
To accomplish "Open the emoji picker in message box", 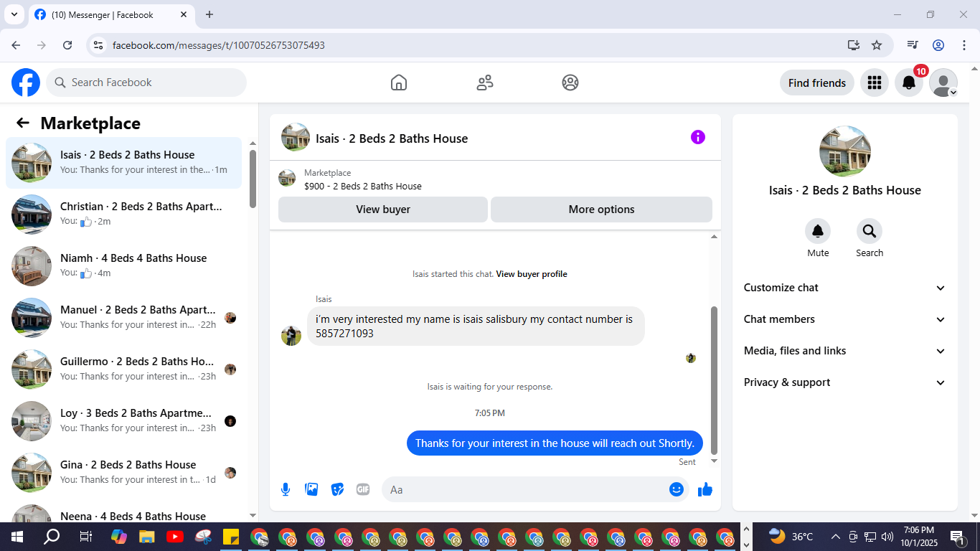I will click(x=677, y=489).
